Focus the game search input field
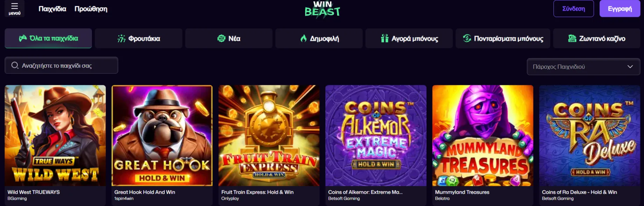 [66, 65]
